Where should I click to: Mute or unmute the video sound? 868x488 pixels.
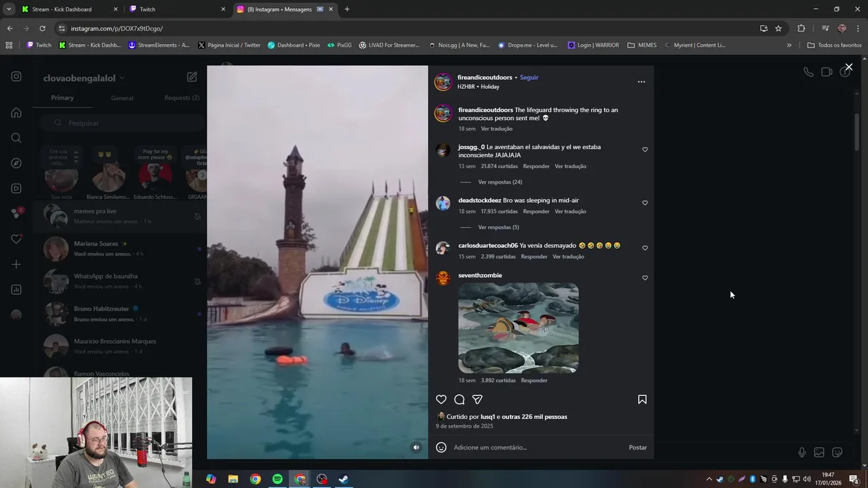point(416,447)
